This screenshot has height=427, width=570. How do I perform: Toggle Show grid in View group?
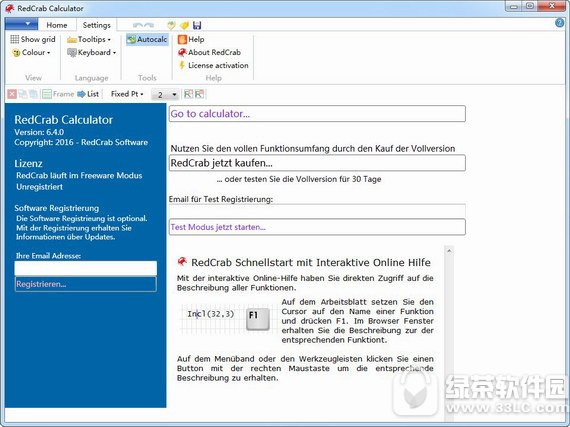point(33,39)
